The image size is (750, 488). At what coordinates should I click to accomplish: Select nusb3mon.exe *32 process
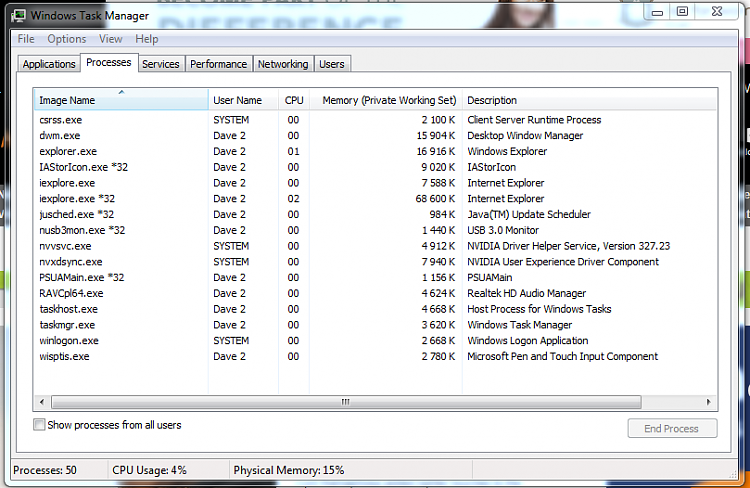tap(375, 231)
